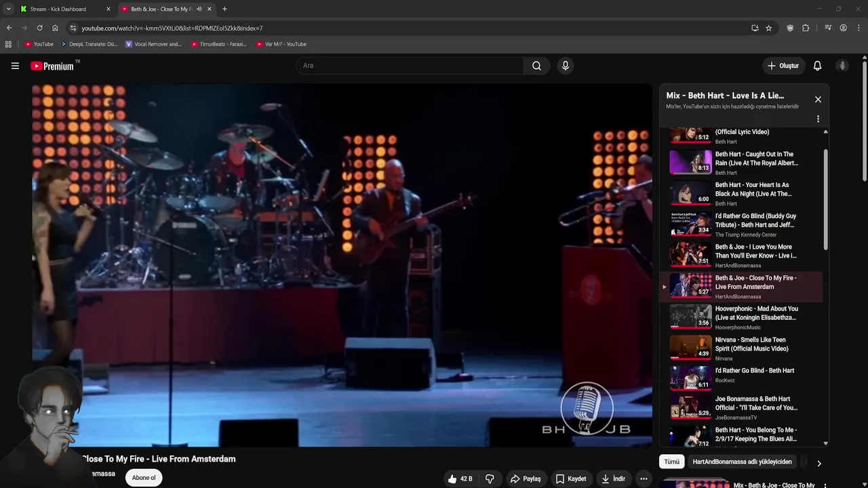
Task: Bookmark this page with the star
Action: (768, 28)
